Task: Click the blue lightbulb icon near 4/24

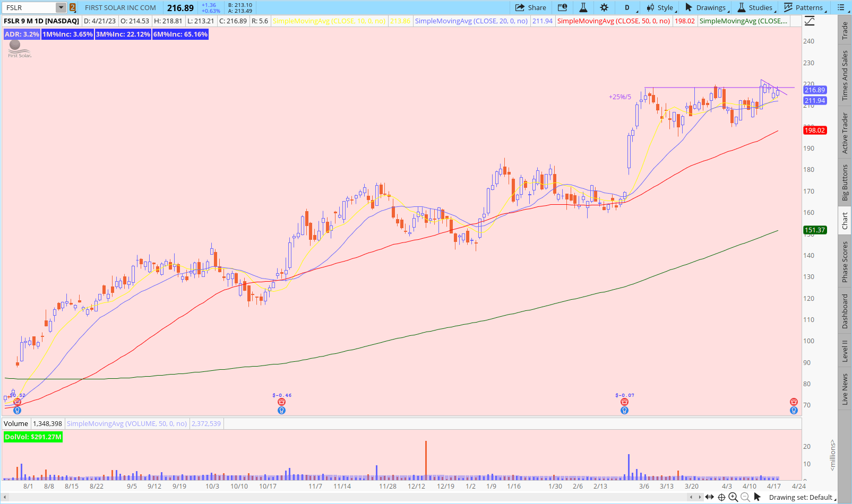Action: 794,410
